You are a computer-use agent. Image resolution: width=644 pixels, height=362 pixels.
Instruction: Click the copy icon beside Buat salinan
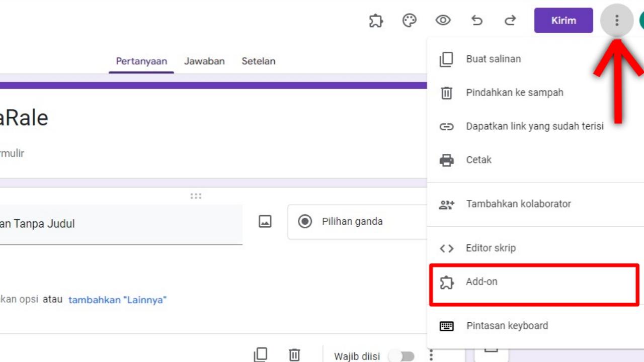pyautogui.click(x=446, y=59)
